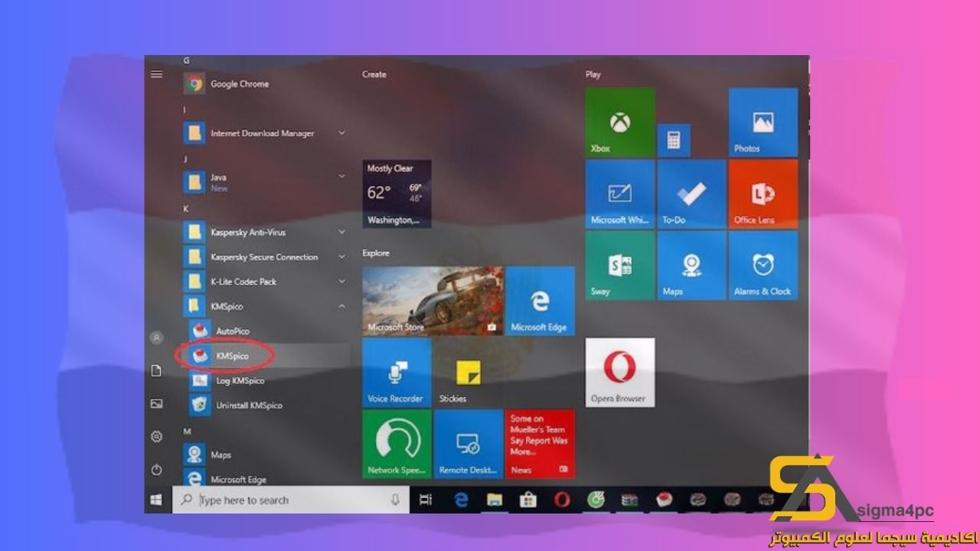The height and width of the screenshot is (551, 980).
Task: Open the Voice Recorder tile
Action: point(397,372)
